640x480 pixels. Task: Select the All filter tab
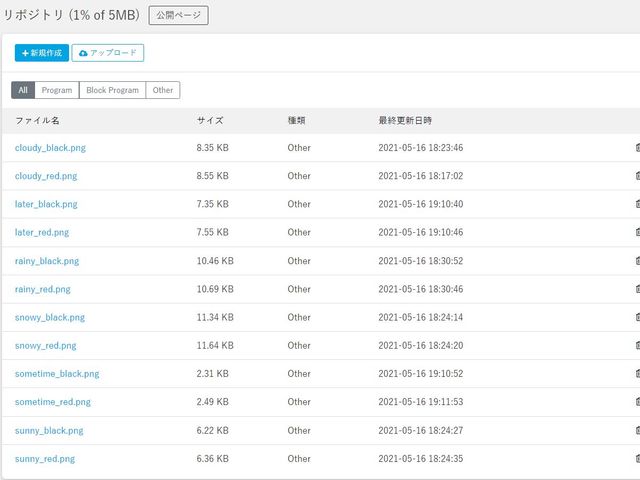click(23, 90)
